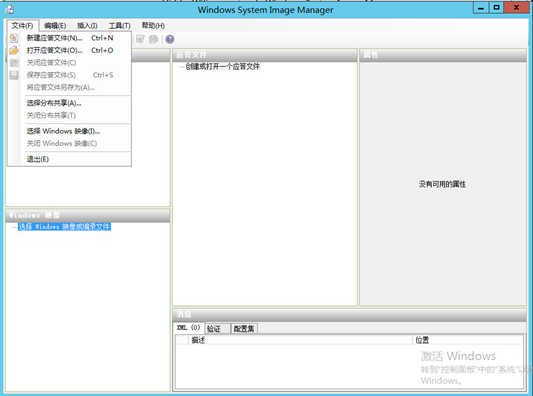Minimize the Windows System Image Manager window
533x396 pixels.
[481, 7]
